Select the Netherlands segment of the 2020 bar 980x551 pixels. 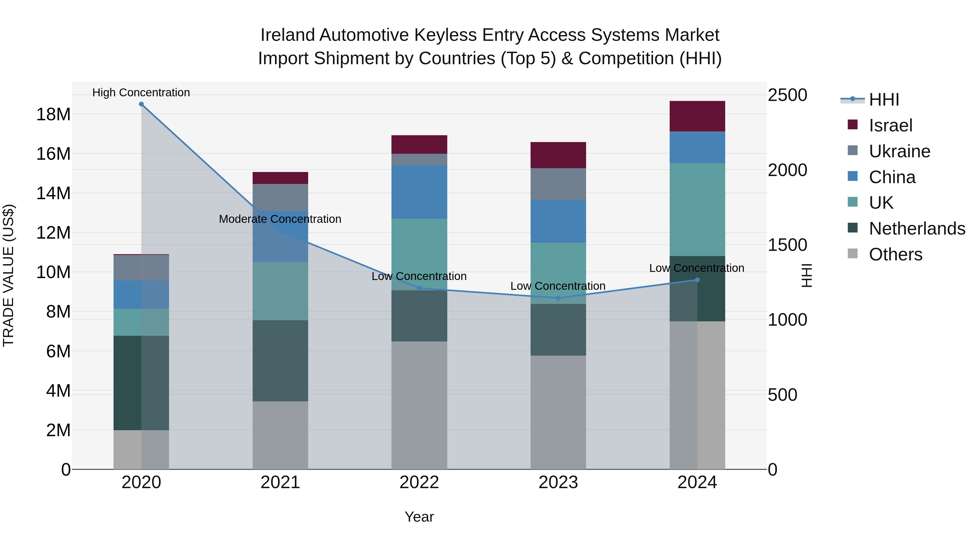pyautogui.click(x=141, y=383)
